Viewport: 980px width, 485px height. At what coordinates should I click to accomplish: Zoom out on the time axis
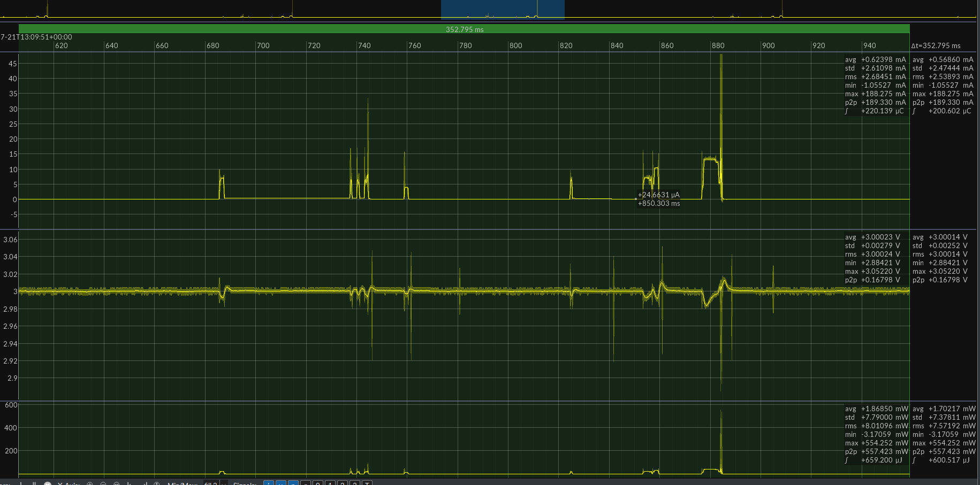coord(103,483)
